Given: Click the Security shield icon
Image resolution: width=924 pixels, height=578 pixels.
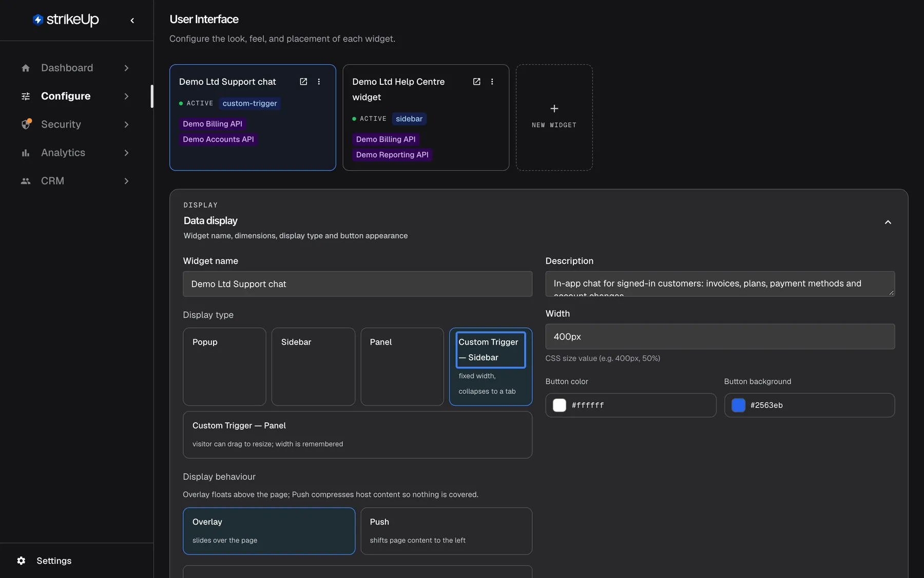Looking at the screenshot, I should [26, 124].
